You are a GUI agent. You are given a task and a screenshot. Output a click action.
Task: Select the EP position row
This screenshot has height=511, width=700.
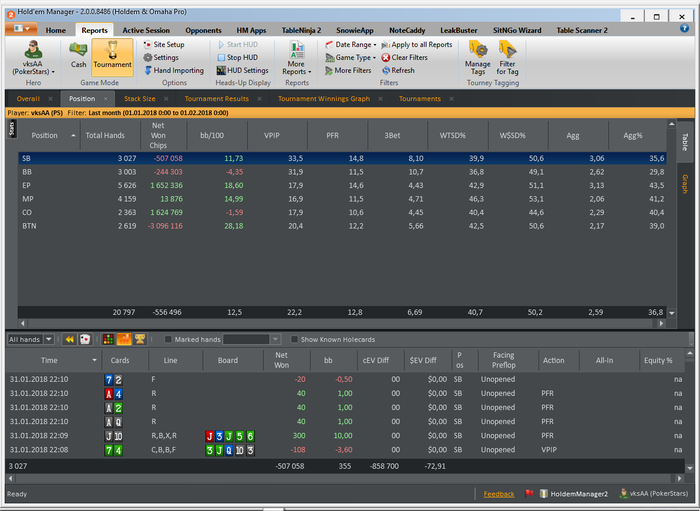coord(342,186)
